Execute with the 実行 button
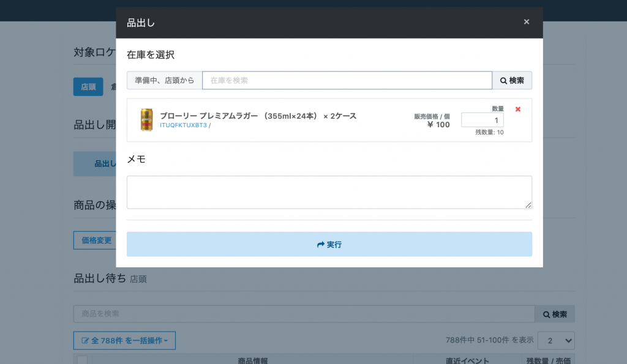The image size is (627, 364). pyautogui.click(x=329, y=244)
